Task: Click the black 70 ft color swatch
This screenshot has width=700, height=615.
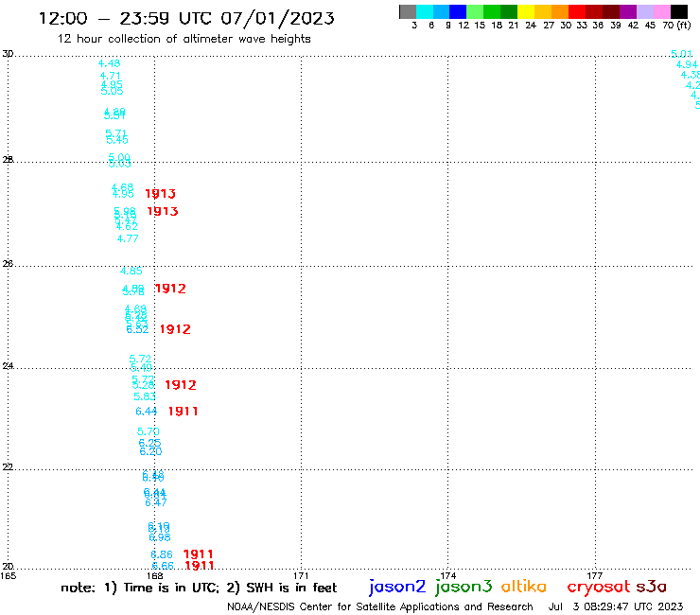Action: tap(678, 11)
